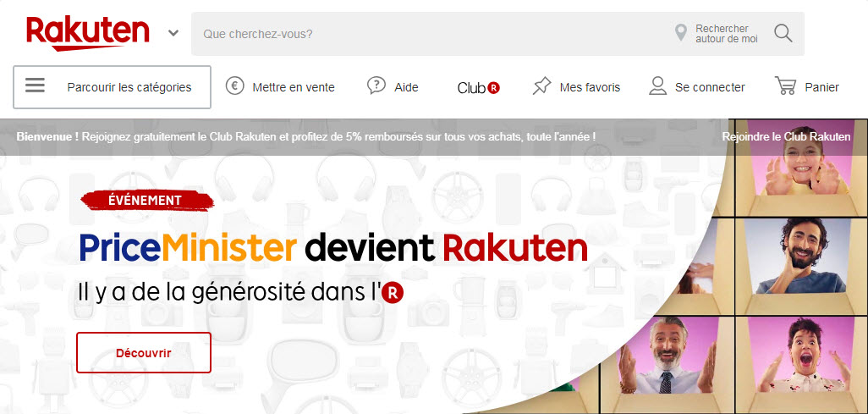Click the user profile icon
The height and width of the screenshot is (414, 868).
pyautogui.click(x=657, y=86)
